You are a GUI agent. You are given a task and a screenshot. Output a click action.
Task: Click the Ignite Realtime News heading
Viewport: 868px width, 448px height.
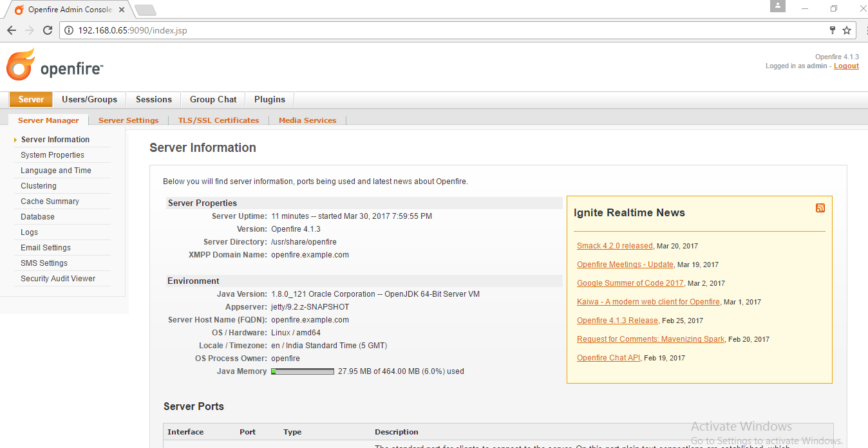[629, 212]
